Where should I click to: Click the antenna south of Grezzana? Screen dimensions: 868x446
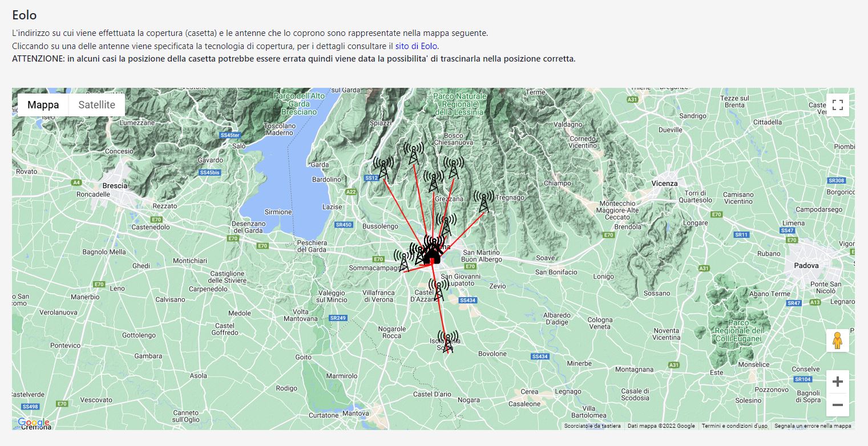coord(446,225)
